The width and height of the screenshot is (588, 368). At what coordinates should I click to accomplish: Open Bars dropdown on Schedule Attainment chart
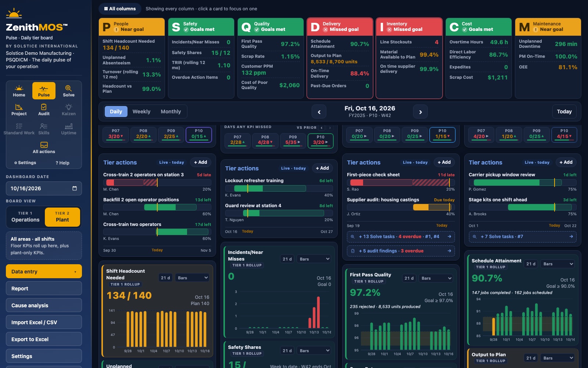[557, 264]
